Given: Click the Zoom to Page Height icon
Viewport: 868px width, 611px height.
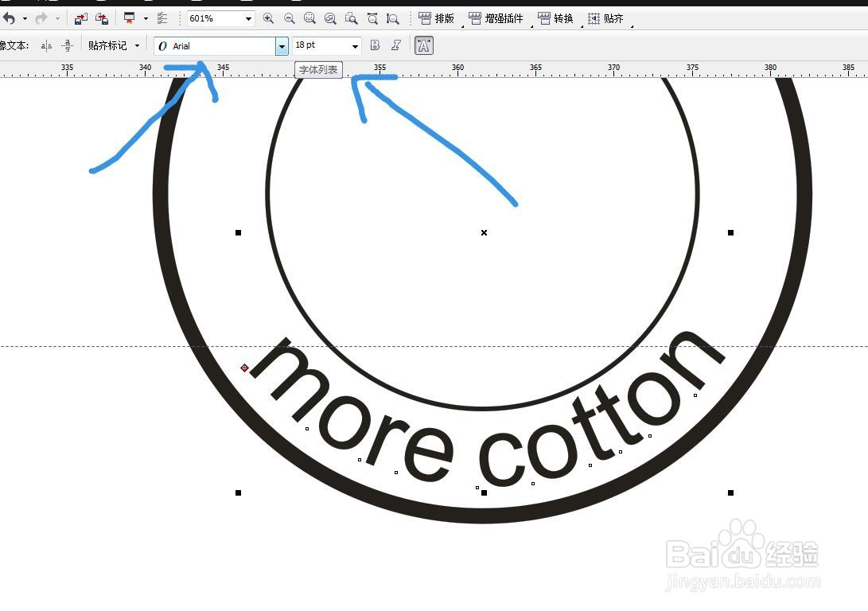Looking at the screenshot, I should (x=392, y=19).
